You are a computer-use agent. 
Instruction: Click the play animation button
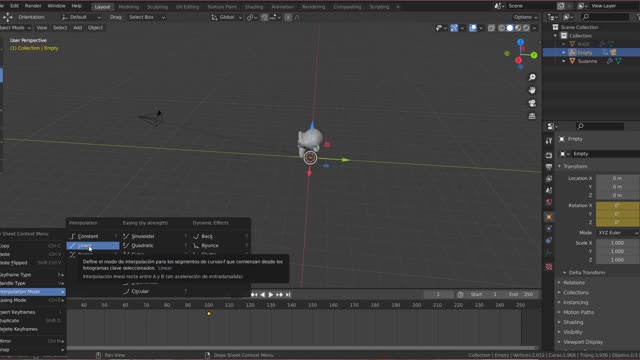271,294
